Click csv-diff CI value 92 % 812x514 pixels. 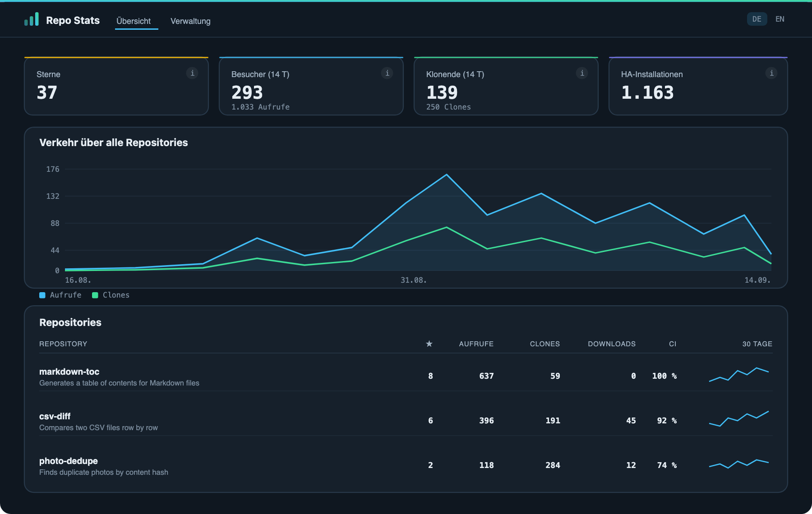click(x=667, y=420)
